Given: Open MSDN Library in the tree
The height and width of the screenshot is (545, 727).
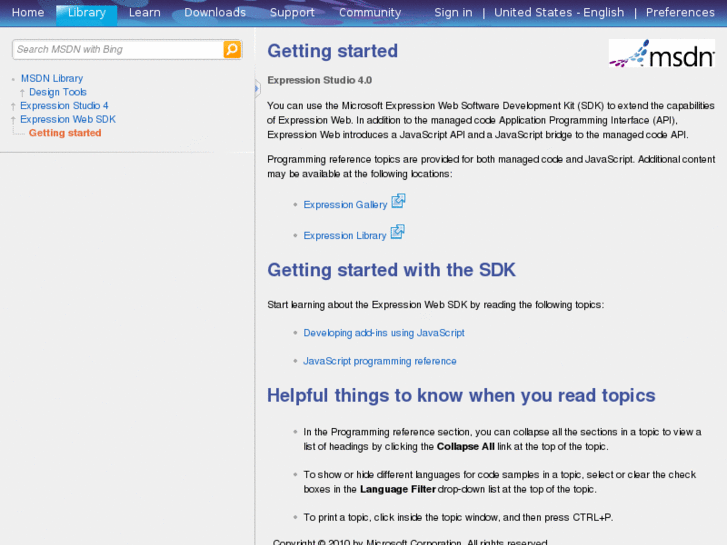Looking at the screenshot, I should coord(52,78).
